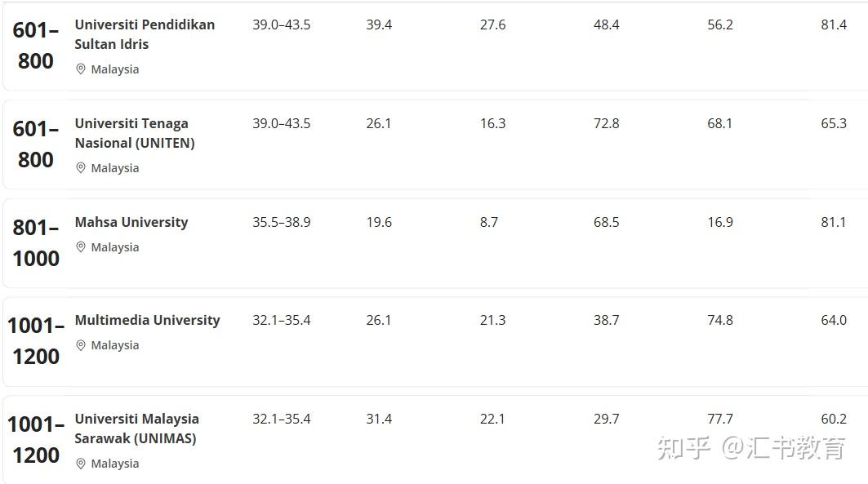Select the 1001–1200 rank for Multimedia University
The height and width of the screenshot is (484, 868).
pos(36,340)
